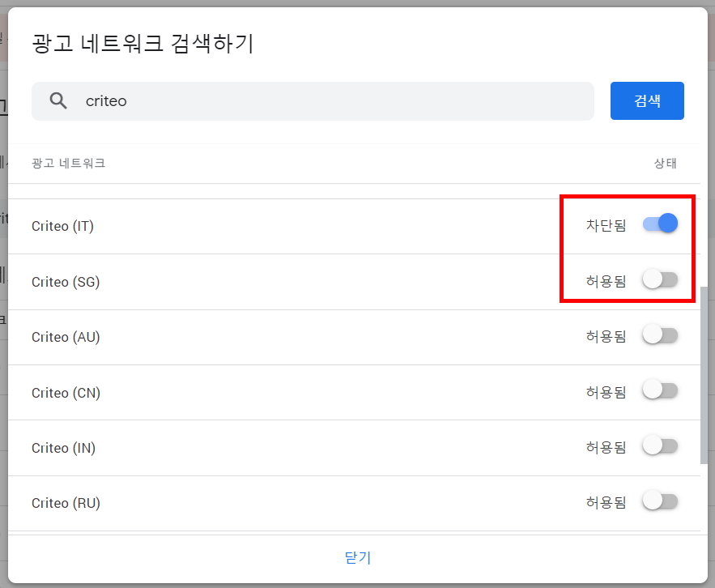The image size is (715, 588).
Task: Click the 광고 네트워크 검색하기 dialog title
Action: [143, 44]
